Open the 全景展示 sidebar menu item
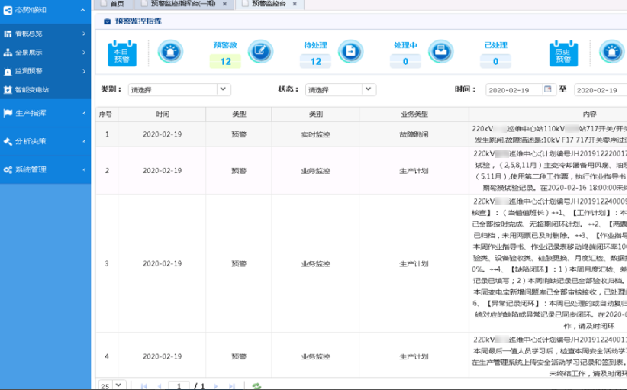The image size is (627, 390). pos(46,52)
